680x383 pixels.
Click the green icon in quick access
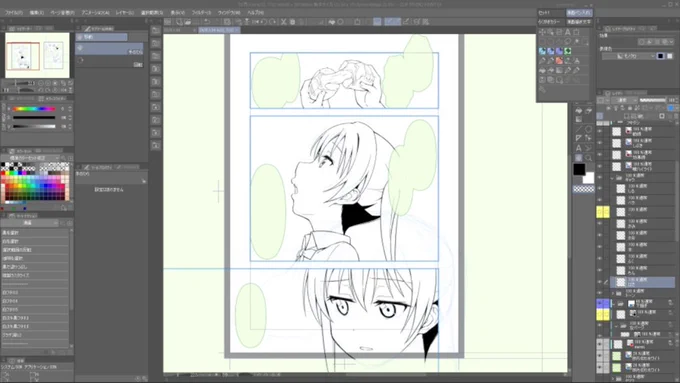568,51
